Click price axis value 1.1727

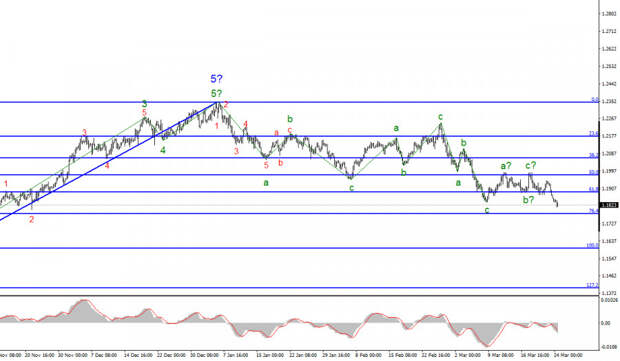click(609, 223)
